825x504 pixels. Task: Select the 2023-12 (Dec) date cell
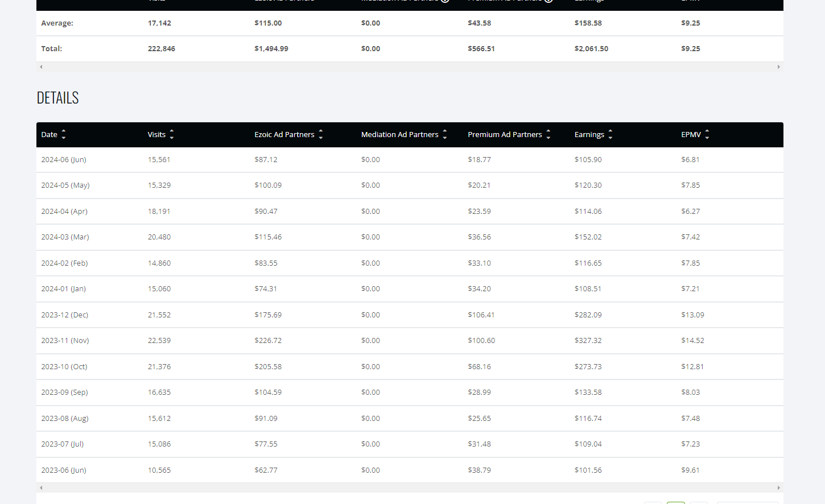(x=65, y=315)
